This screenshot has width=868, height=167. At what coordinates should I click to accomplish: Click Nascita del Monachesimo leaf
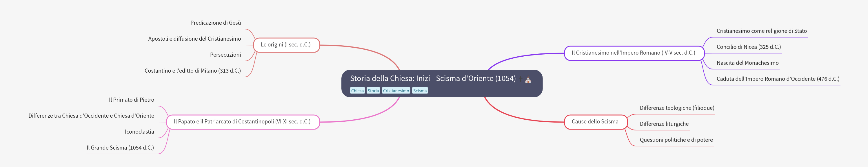(747, 63)
